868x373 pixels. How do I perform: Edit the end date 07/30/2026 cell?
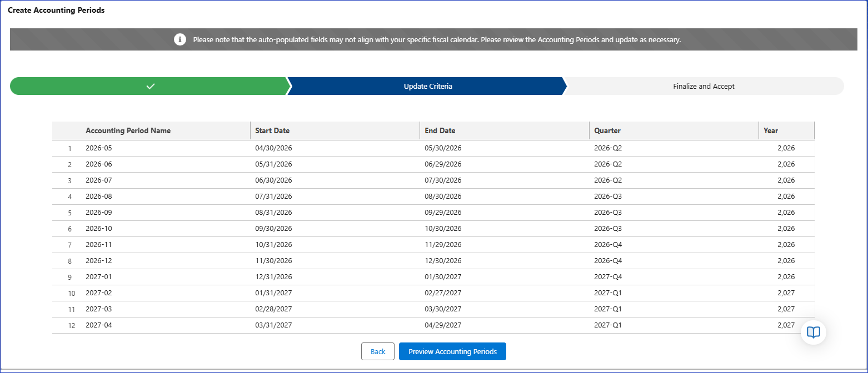coord(443,180)
